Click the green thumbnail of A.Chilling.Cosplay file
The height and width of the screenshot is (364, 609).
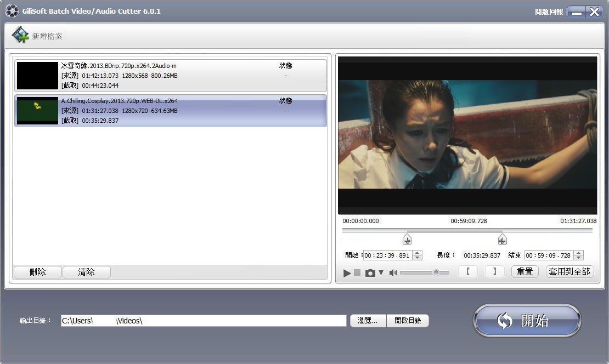37,111
